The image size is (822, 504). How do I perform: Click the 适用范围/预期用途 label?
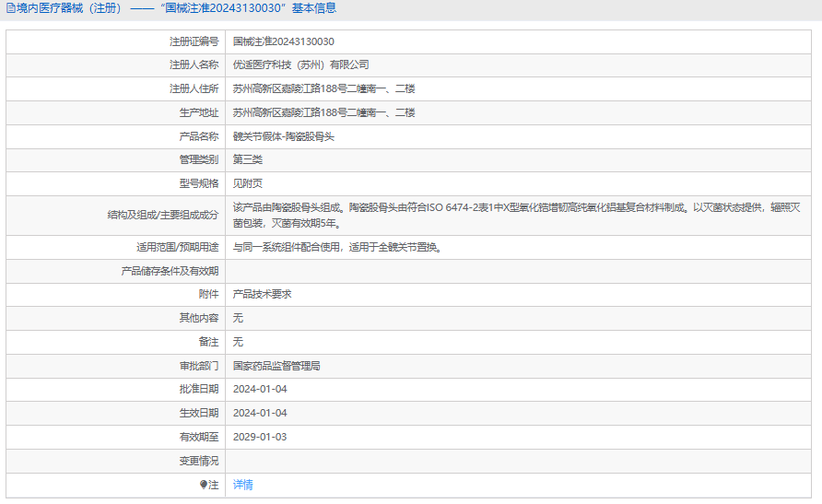coord(178,247)
